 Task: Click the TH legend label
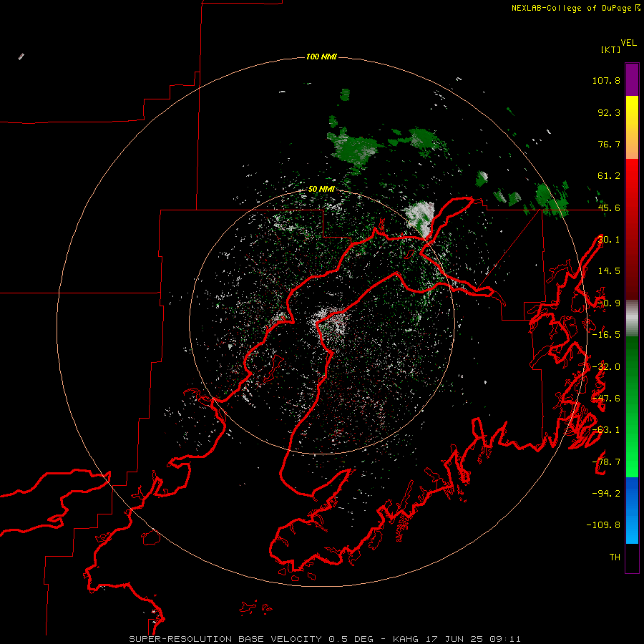point(615,557)
